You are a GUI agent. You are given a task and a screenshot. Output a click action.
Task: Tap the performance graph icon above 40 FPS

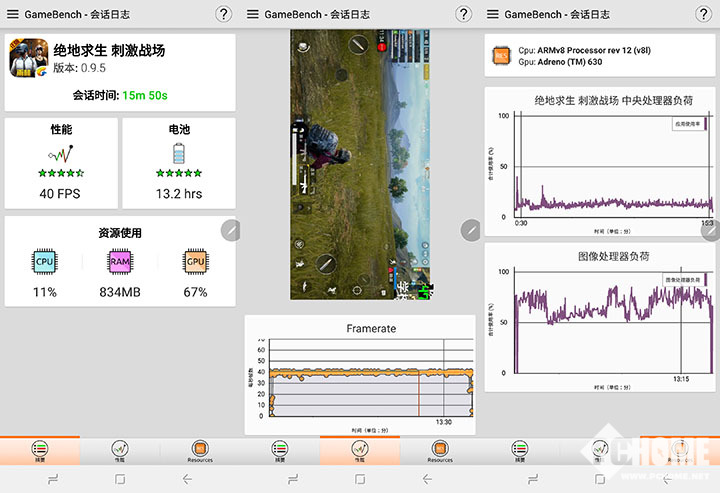pyautogui.click(x=61, y=154)
